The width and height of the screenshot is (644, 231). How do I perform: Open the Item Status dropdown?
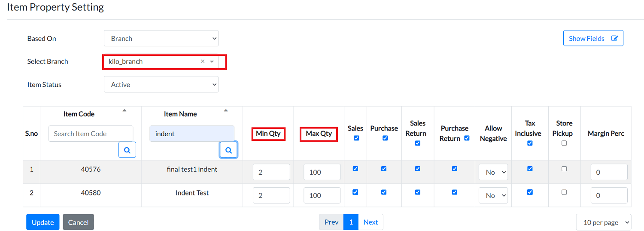[161, 85]
